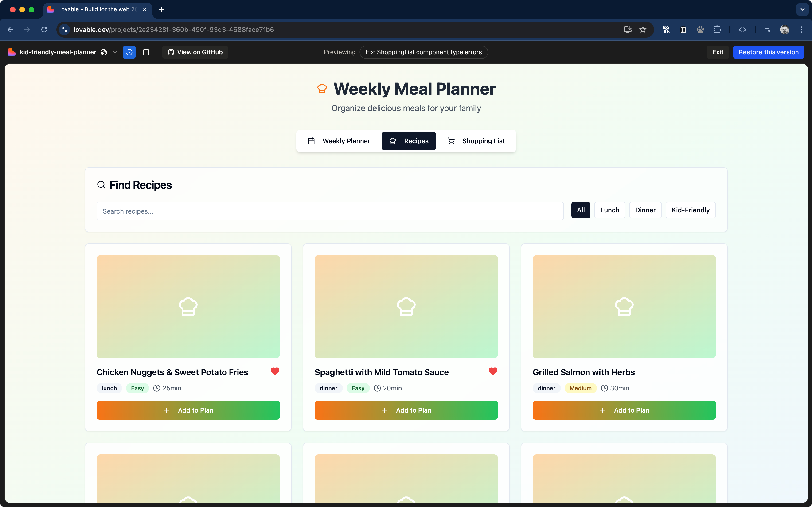
Task: Open the project globe preview icon
Action: 104,52
